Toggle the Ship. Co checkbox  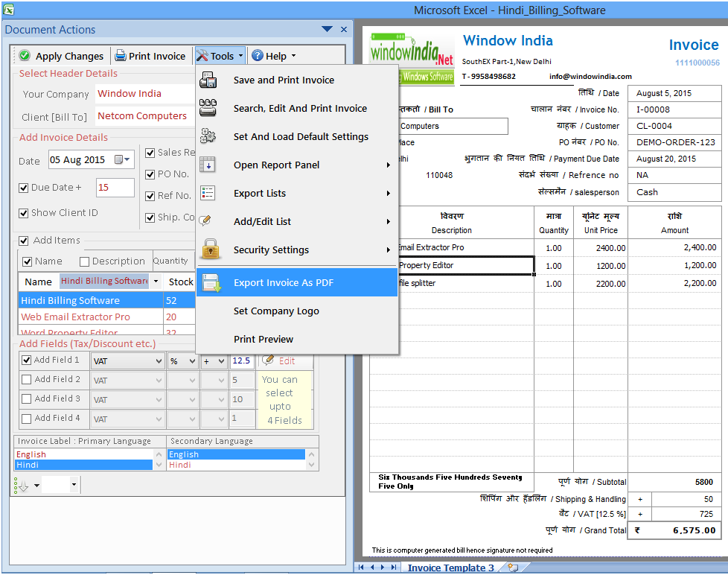click(x=150, y=217)
